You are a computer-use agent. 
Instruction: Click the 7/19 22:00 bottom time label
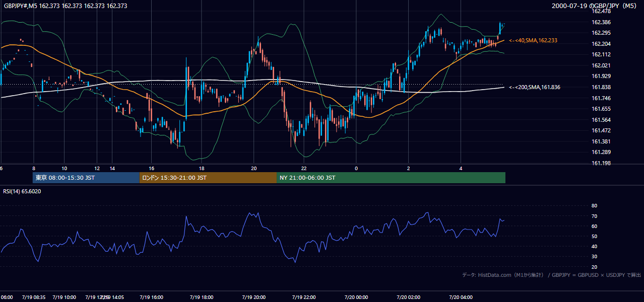(304, 297)
